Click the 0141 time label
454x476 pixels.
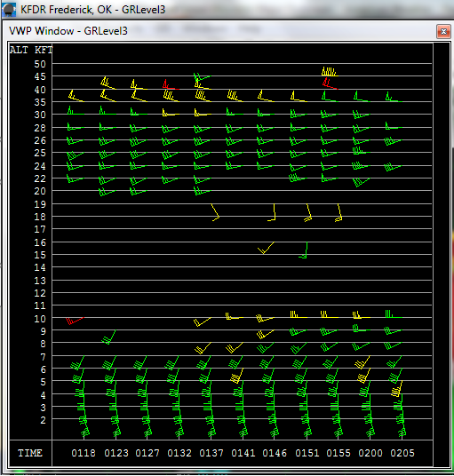(x=243, y=453)
